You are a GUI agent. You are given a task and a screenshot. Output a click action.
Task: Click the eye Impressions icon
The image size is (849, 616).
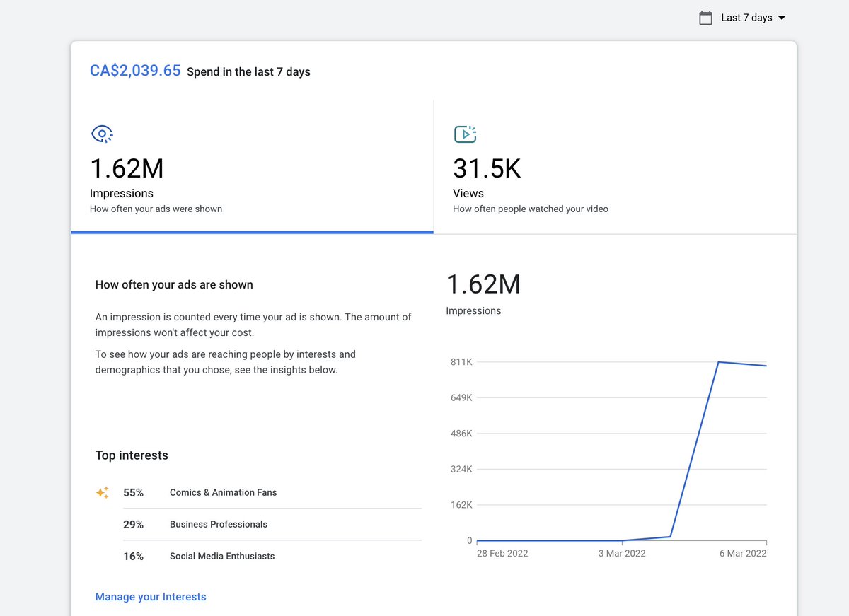102,134
